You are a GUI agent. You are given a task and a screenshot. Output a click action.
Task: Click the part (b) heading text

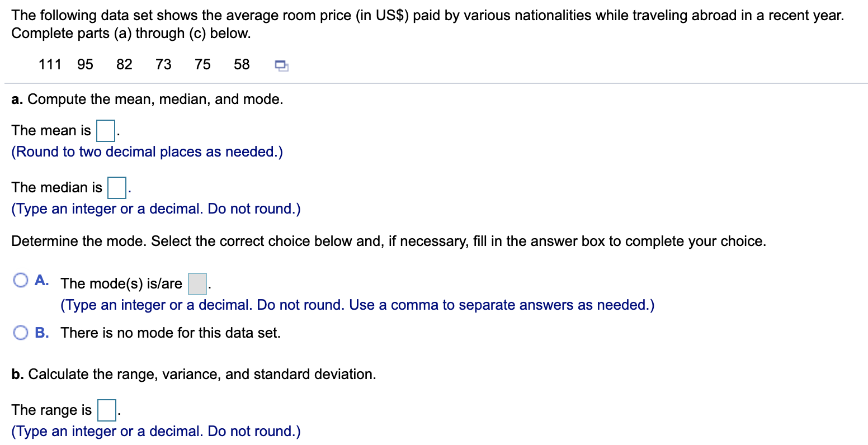pyautogui.click(x=194, y=374)
